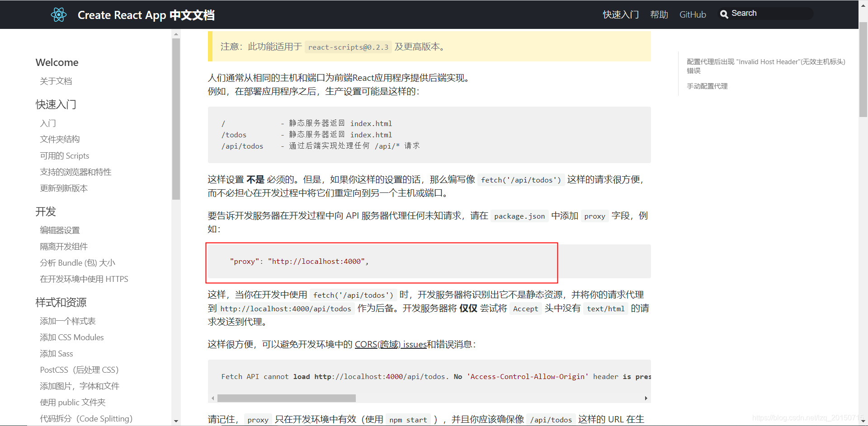Open 添加图片，字体和文件 sidebar page
Image resolution: width=868 pixels, height=426 pixels.
point(80,386)
